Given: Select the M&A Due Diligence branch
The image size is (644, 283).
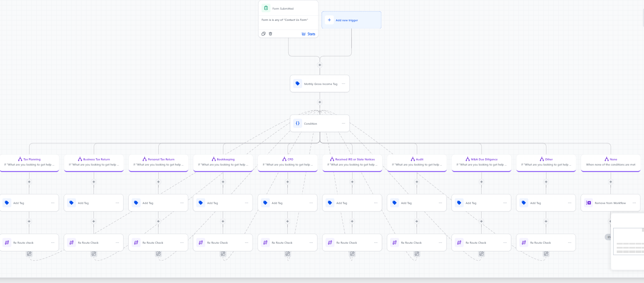Looking at the screenshot, I should click(481, 163).
